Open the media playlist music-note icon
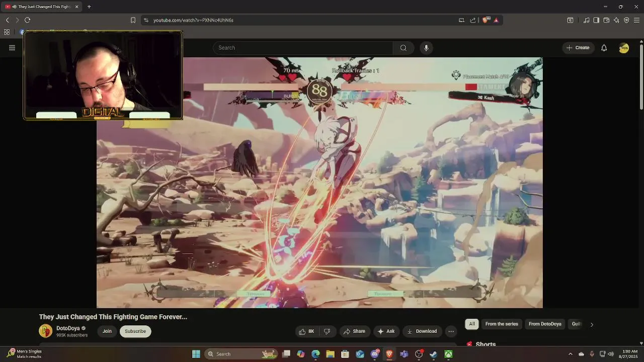The width and height of the screenshot is (644, 362). 586,20
